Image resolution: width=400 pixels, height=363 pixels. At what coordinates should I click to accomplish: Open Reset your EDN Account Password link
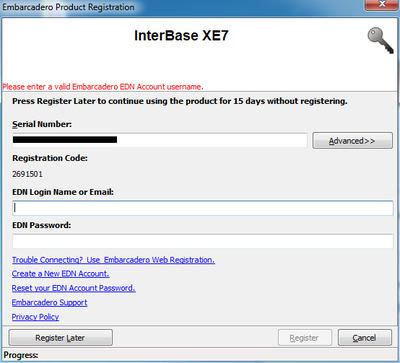coord(74,288)
